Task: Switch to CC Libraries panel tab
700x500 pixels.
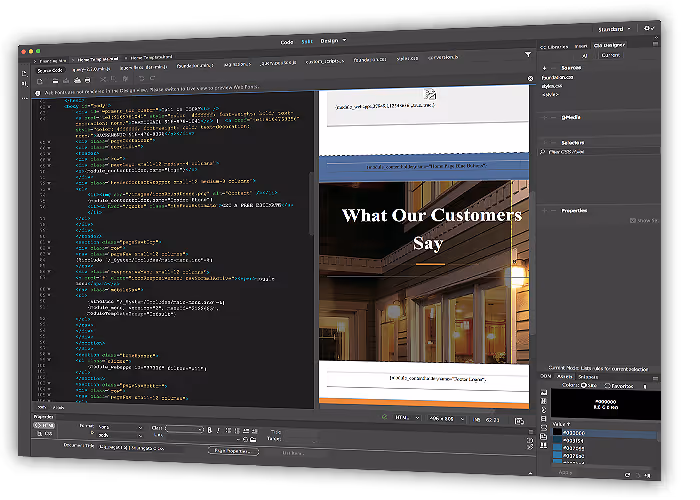Action: click(554, 47)
